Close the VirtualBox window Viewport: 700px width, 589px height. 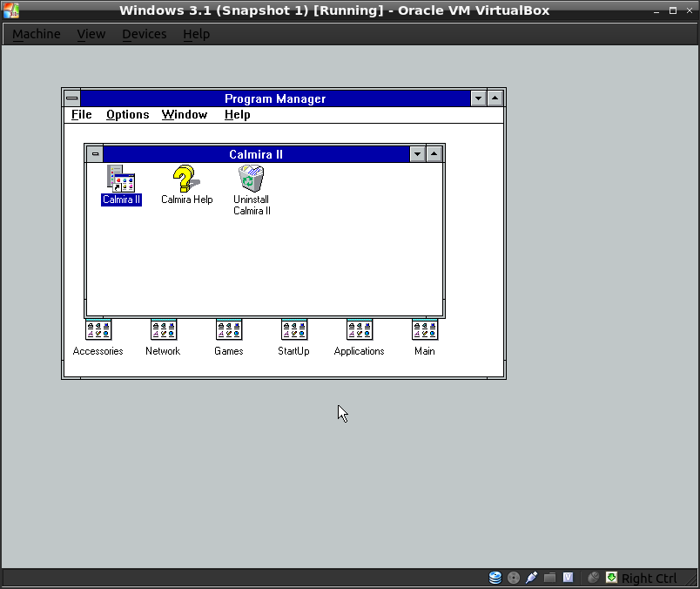690,10
